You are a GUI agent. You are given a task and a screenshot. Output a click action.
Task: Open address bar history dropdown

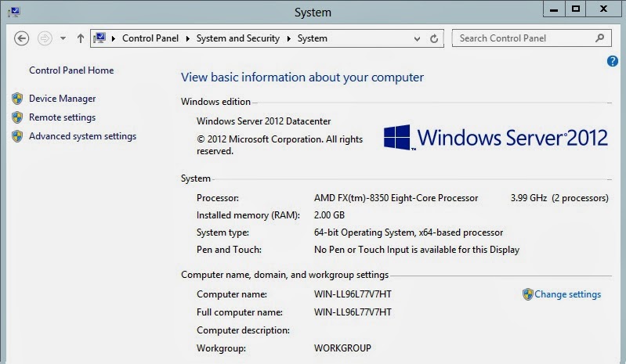417,38
